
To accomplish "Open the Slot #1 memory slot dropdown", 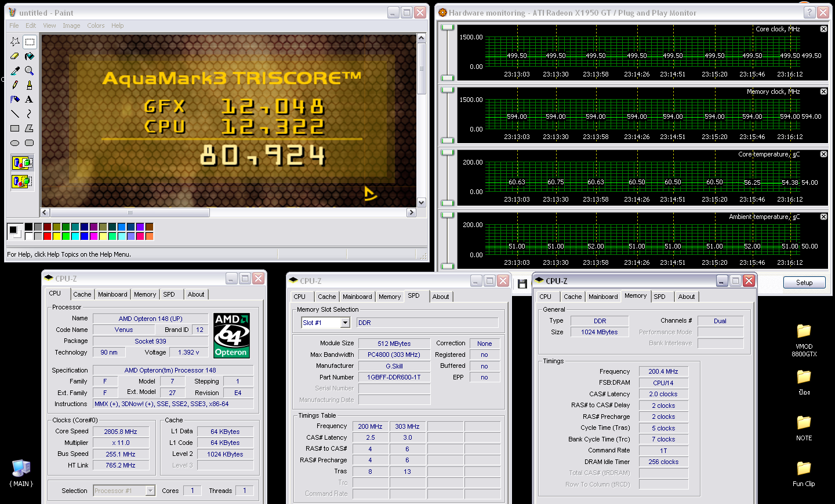I will pyautogui.click(x=345, y=323).
